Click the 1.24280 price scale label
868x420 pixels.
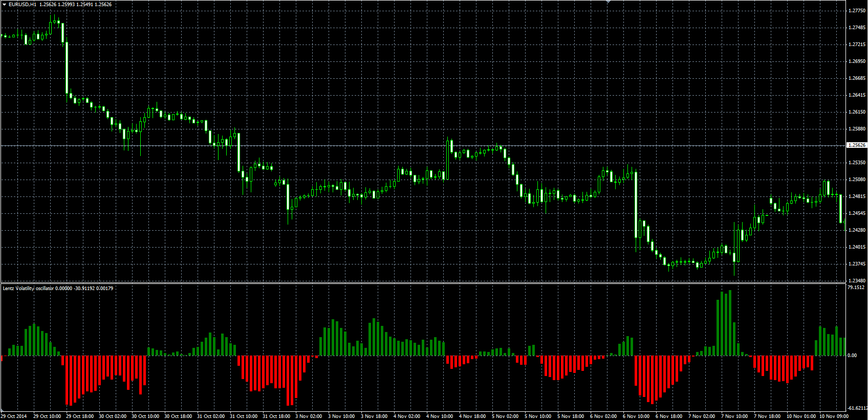857,230
